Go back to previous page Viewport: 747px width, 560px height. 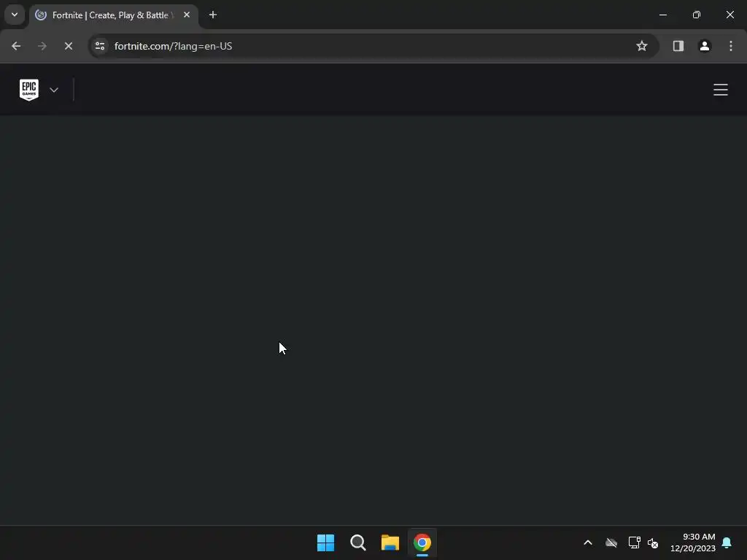pos(16,46)
